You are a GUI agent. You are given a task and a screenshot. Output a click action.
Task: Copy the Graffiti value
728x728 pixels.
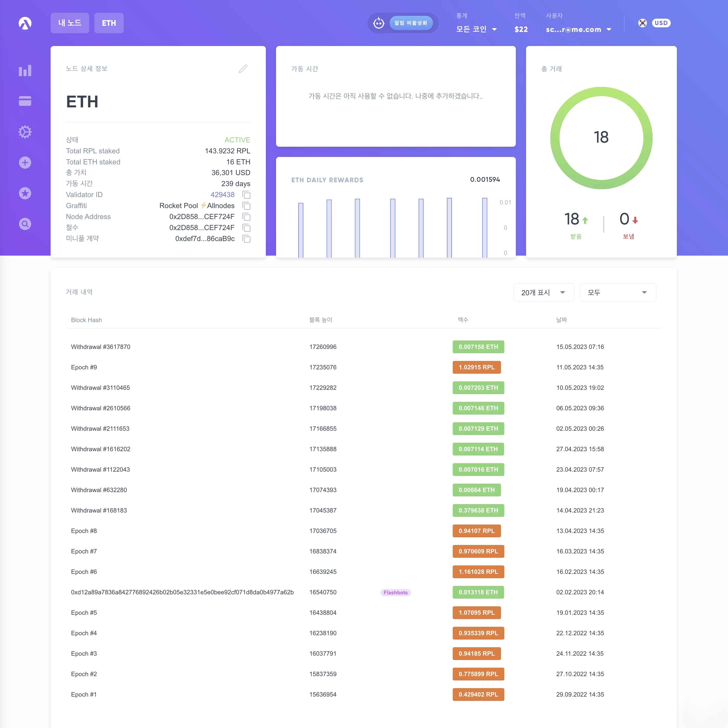pyautogui.click(x=246, y=206)
